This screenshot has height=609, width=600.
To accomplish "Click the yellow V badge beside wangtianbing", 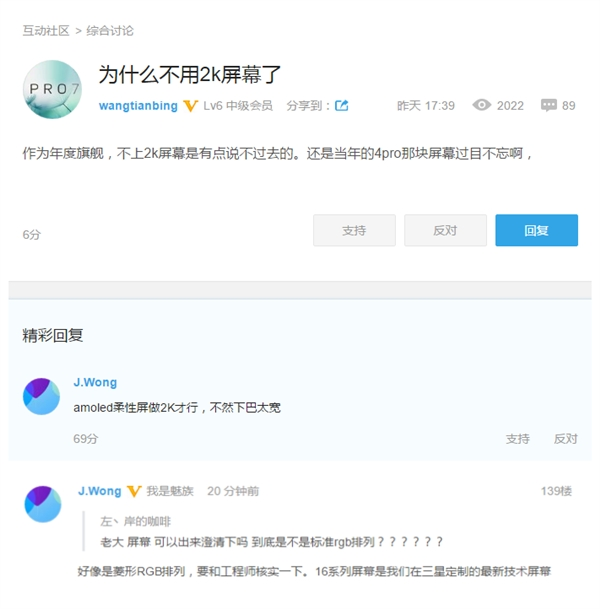I will pos(190,106).
